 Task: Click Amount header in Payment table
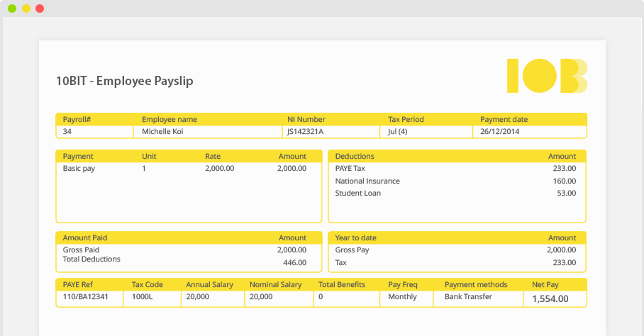click(x=292, y=157)
